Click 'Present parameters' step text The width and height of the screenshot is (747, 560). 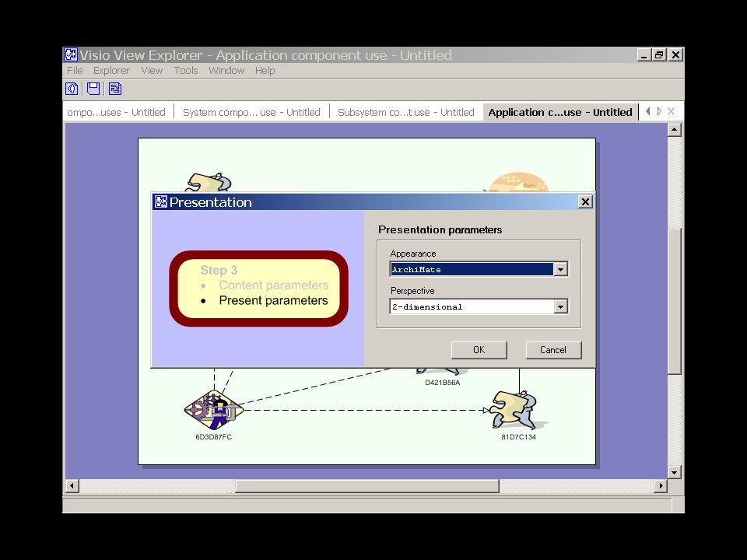[273, 300]
